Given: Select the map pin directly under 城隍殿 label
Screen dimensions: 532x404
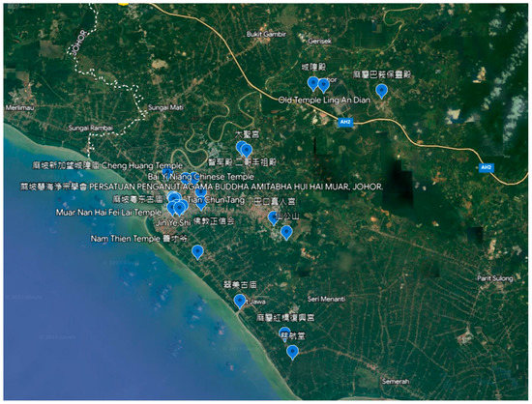Looking at the screenshot, I should pos(312,83).
